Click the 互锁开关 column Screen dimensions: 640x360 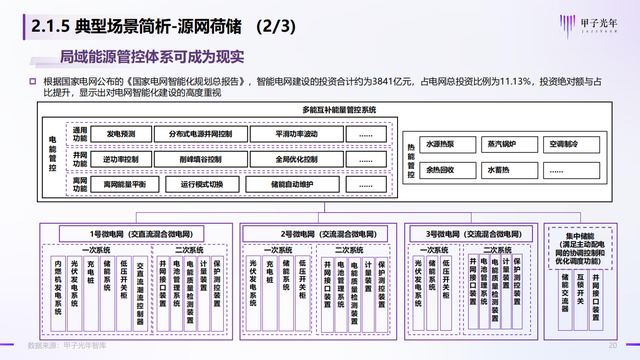[x=580, y=300]
